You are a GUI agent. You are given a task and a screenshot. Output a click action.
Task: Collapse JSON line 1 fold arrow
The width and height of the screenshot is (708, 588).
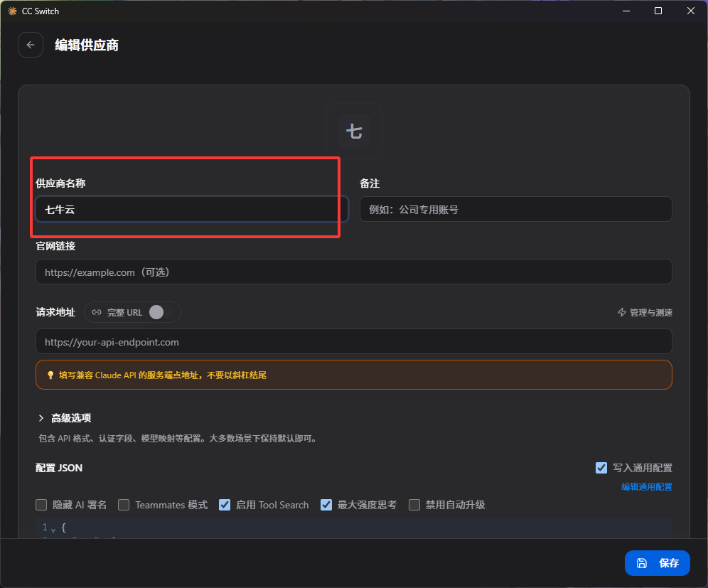53,529
